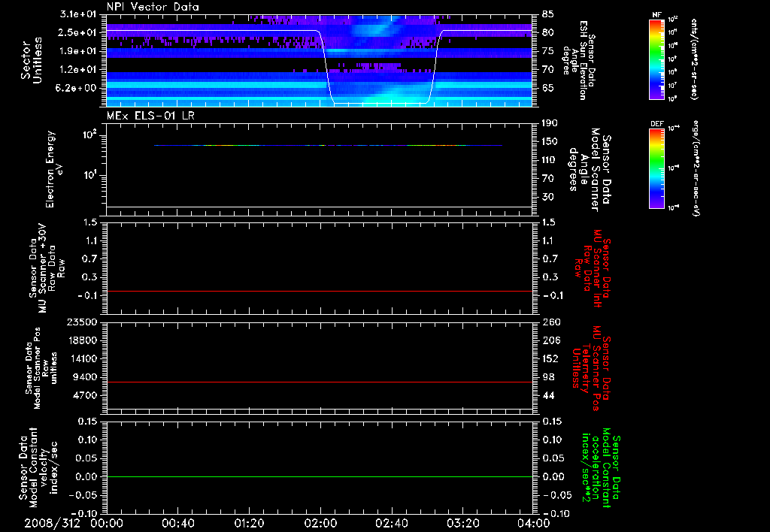
Task: Click the '02:40' time axis label
Action: click(x=391, y=523)
